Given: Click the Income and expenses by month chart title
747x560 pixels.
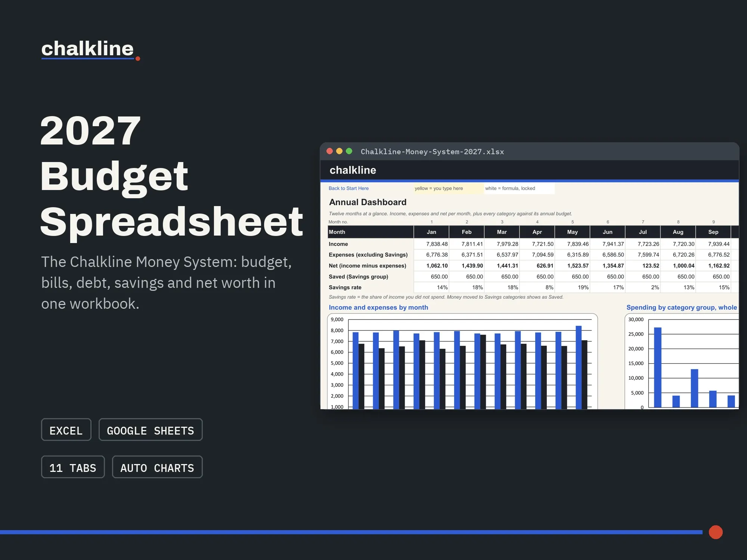Looking at the screenshot, I should click(378, 308).
